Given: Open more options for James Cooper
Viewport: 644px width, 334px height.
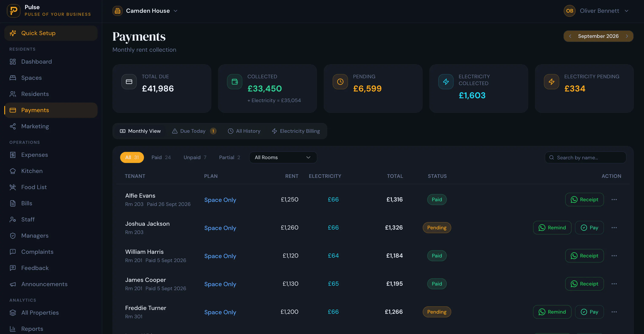Looking at the screenshot, I should coord(614,284).
